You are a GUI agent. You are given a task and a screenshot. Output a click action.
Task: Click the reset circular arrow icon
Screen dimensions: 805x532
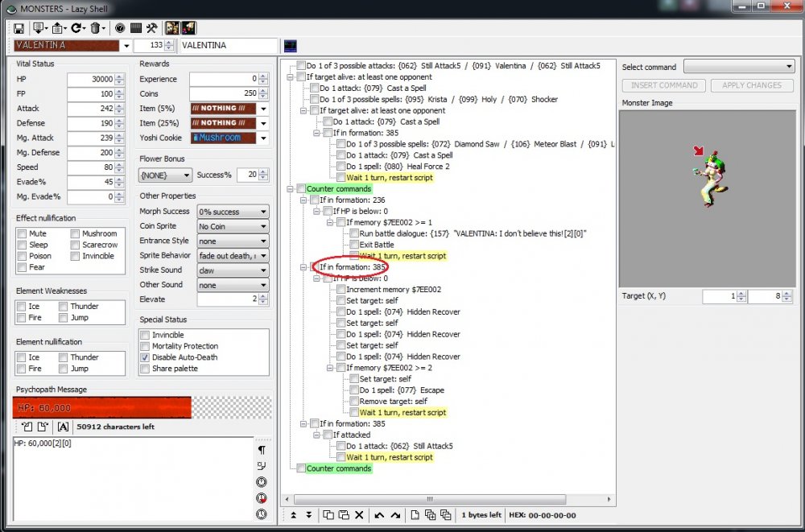(77, 28)
